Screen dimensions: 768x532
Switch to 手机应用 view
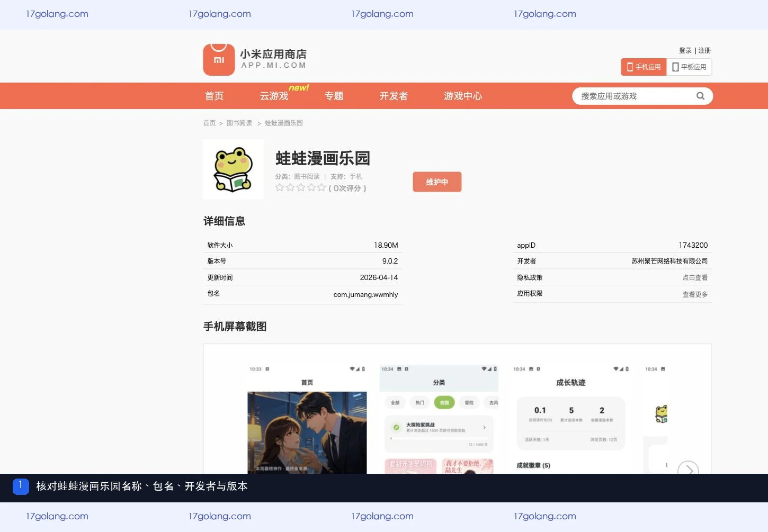644,67
